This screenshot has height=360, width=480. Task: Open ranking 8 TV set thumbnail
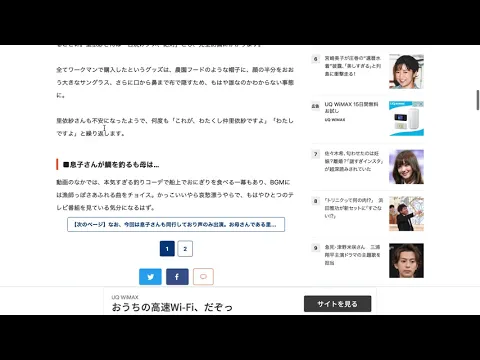pyautogui.click(x=406, y=214)
